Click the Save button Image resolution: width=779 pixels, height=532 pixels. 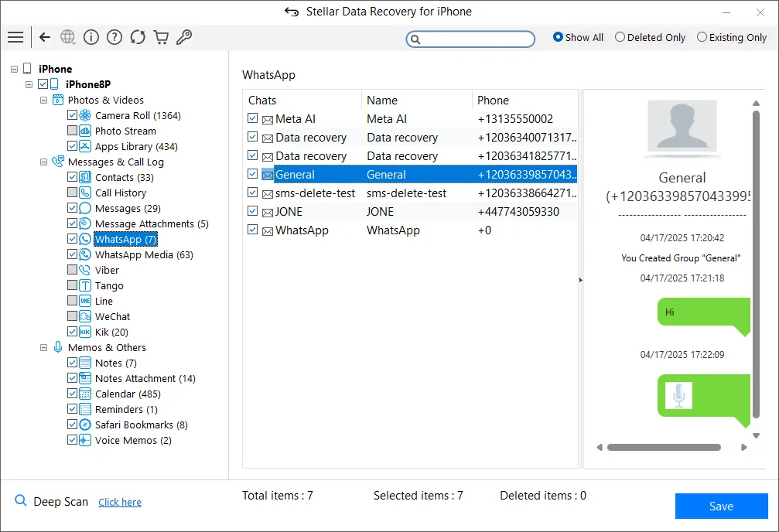[721, 506]
